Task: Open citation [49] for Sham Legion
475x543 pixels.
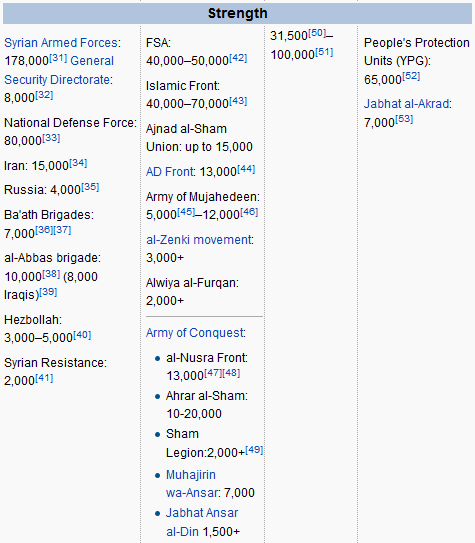Action: tap(254, 450)
